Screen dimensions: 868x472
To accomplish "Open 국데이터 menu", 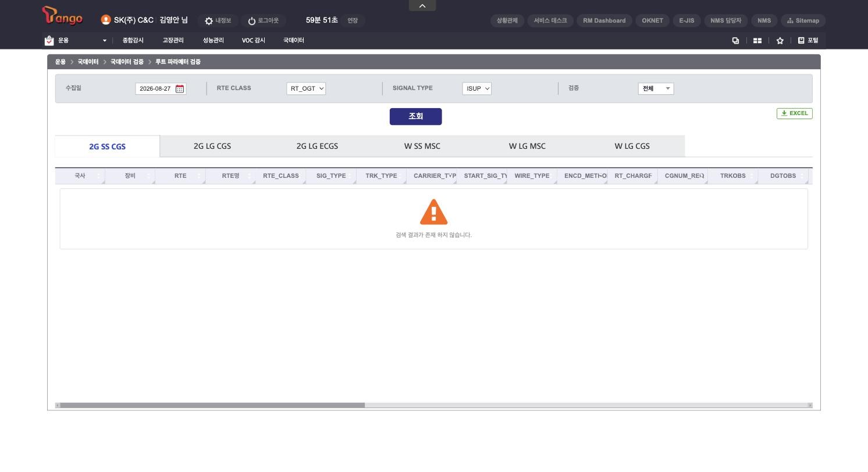I will tap(294, 40).
